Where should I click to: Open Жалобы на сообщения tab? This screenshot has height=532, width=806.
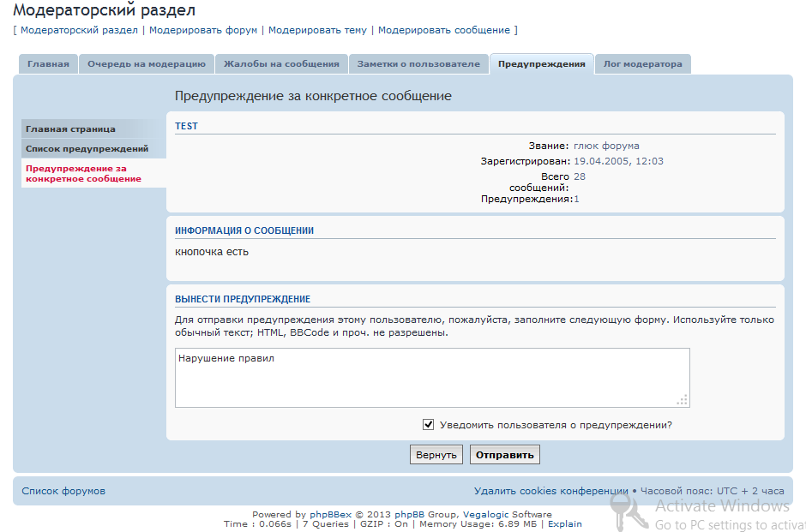coord(281,64)
